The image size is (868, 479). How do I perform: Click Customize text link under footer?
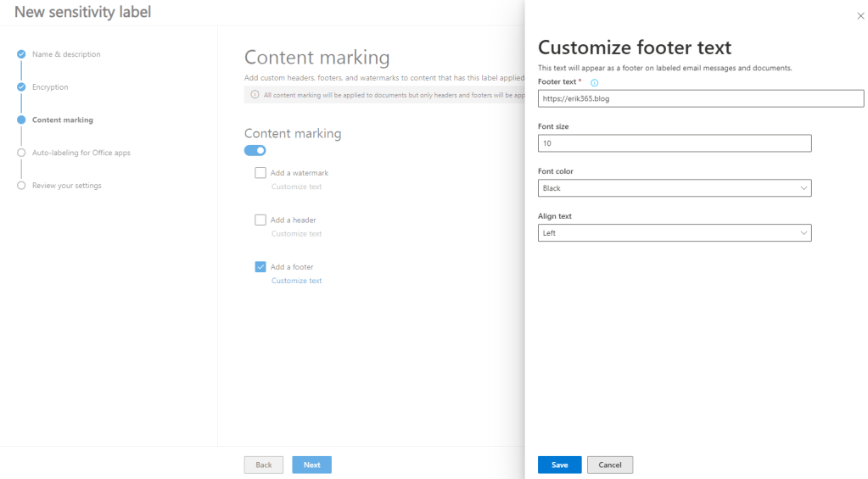tap(296, 281)
